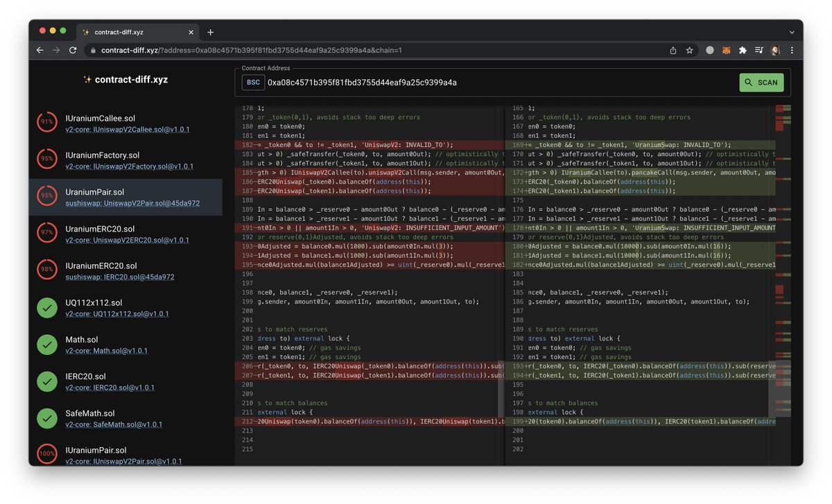Image resolution: width=832 pixels, height=504 pixels.
Task: Select the contract-diff.xyz browser tab
Action: tap(138, 32)
